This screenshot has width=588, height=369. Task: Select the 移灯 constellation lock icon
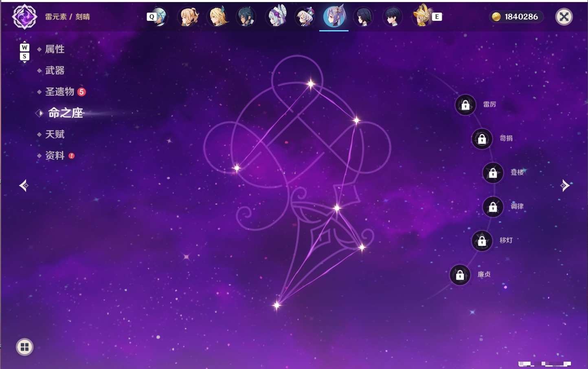[x=482, y=241]
